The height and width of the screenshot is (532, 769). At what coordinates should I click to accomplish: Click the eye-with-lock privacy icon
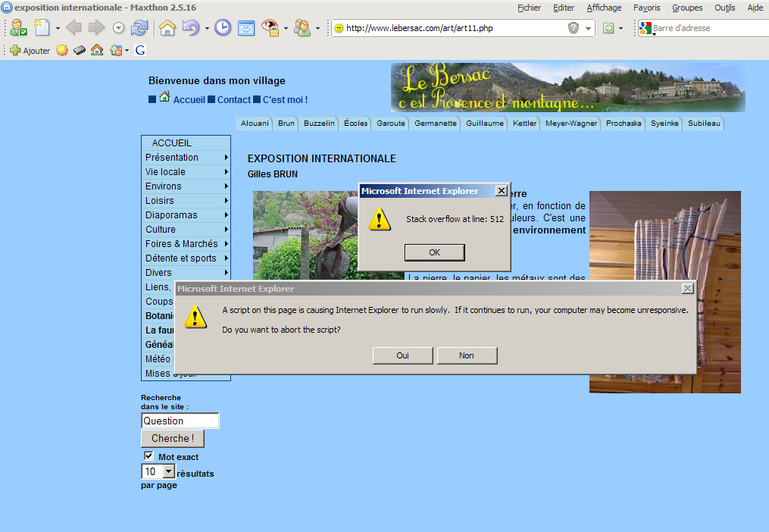270,27
